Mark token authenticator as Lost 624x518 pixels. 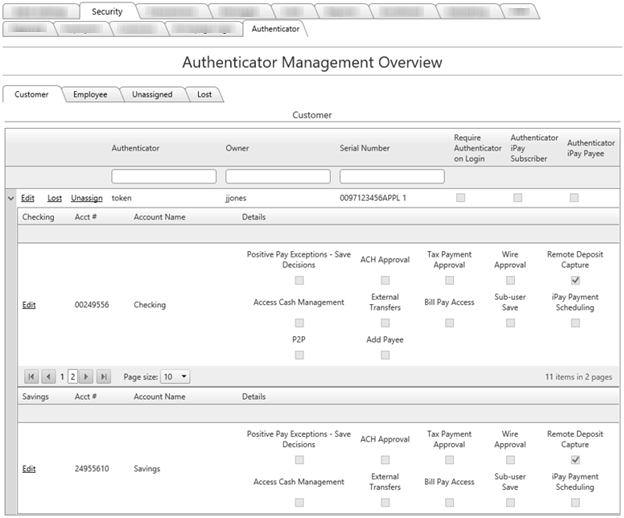click(55, 198)
